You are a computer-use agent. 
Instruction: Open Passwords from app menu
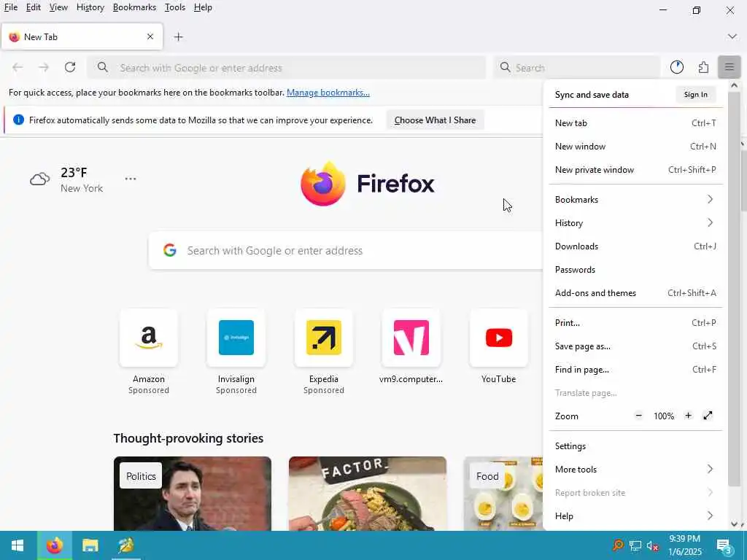(x=635, y=270)
